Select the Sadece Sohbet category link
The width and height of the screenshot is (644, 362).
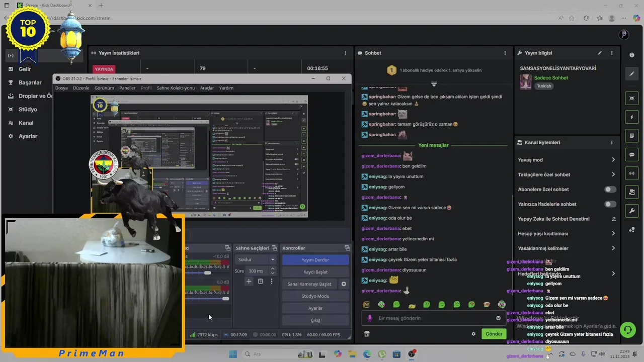click(x=551, y=78)
